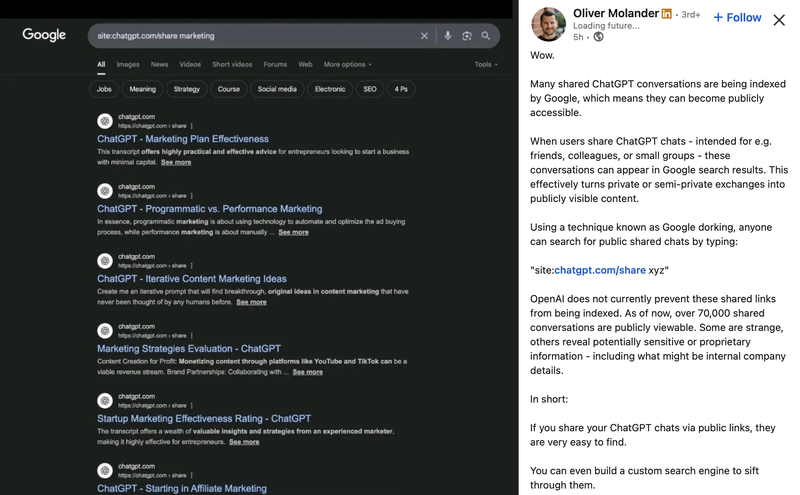
Task: Open options menu for Iterative Content Marketing result
Action: (192, 266)
